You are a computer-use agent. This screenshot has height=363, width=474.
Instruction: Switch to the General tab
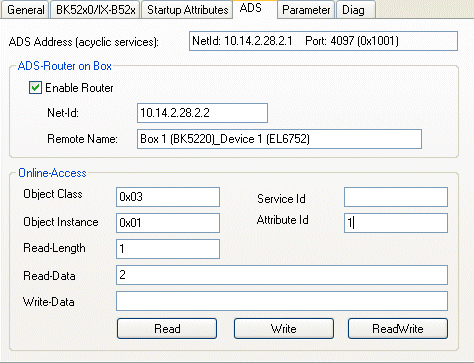coord(25,10)
